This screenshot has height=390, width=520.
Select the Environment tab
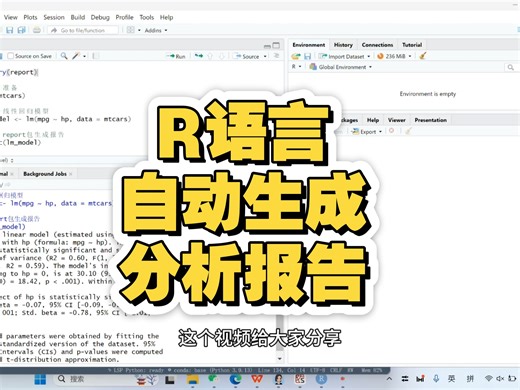pos(309,45)
